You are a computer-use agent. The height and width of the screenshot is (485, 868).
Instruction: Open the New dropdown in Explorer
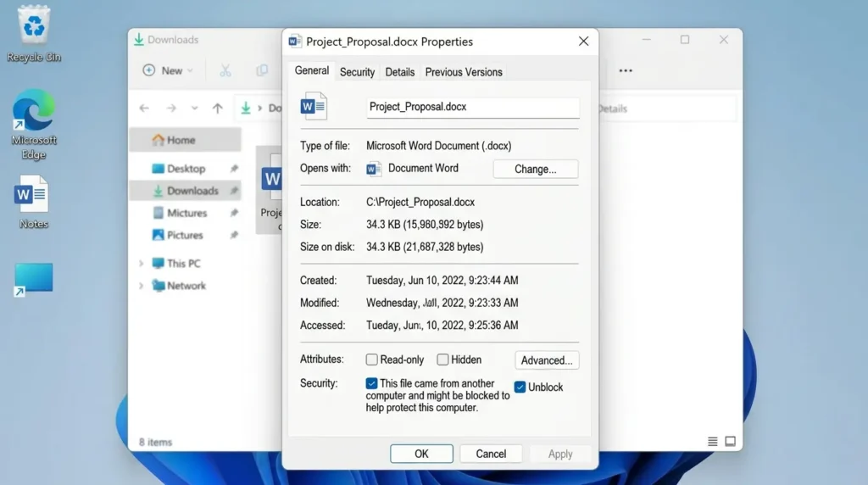[x=168, y=70]
